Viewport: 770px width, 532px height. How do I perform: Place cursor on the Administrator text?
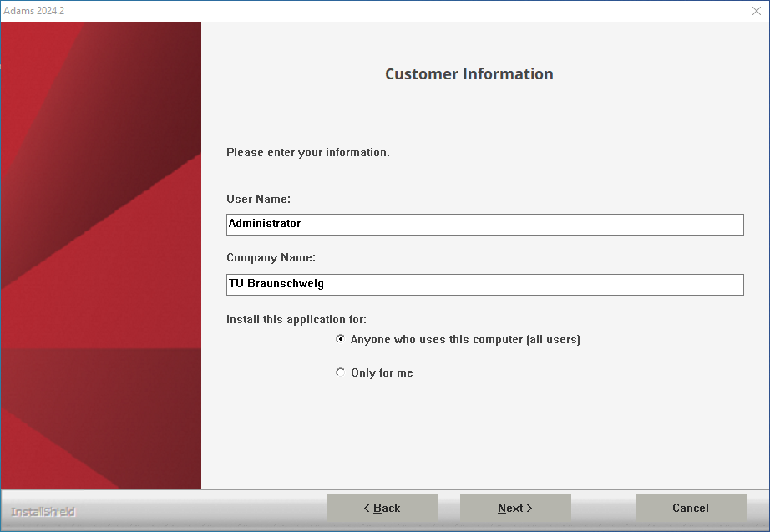(x=265, y=224)
